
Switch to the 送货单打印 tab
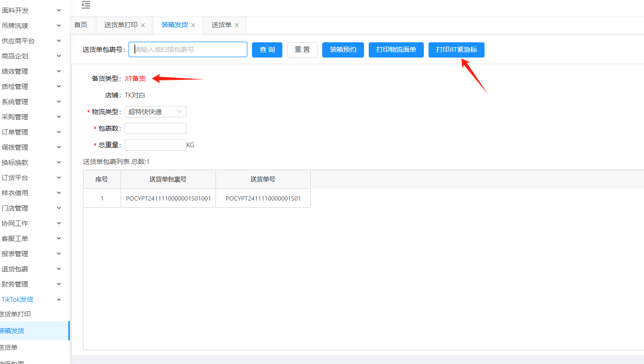(121, 25)
